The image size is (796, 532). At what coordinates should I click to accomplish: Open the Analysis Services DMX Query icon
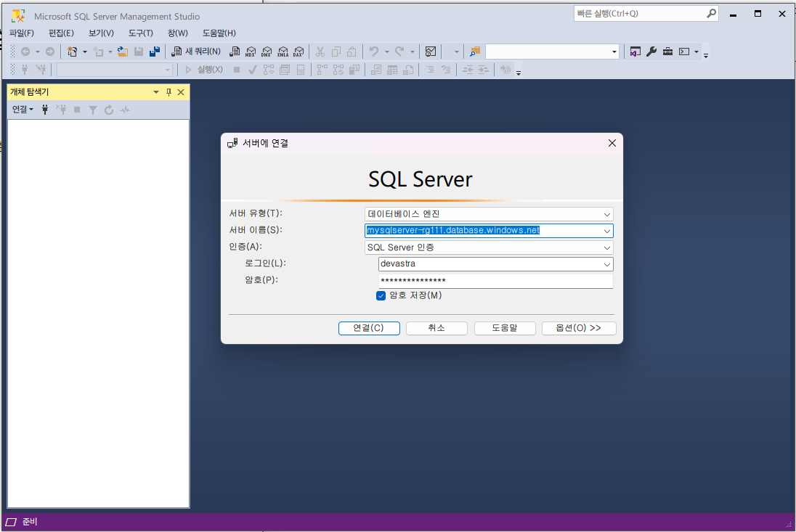click(267, 52)
